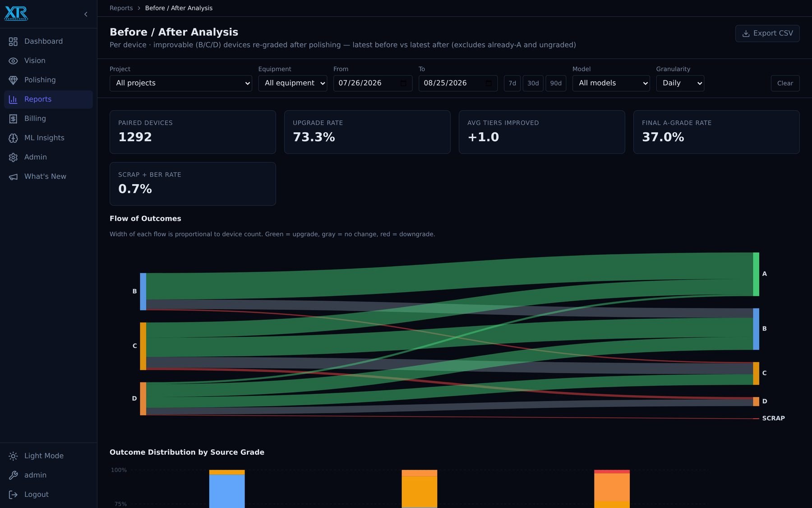This screenshot has height=508, width=812.
Task: Go to Vision in the sidebar
Action: [48, 61]
